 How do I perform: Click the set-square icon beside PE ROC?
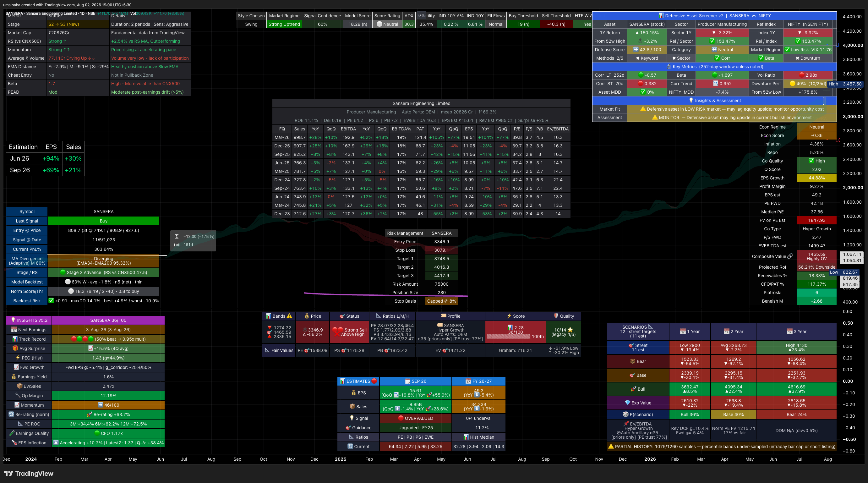pyautogui.click(x=20, y=424)
